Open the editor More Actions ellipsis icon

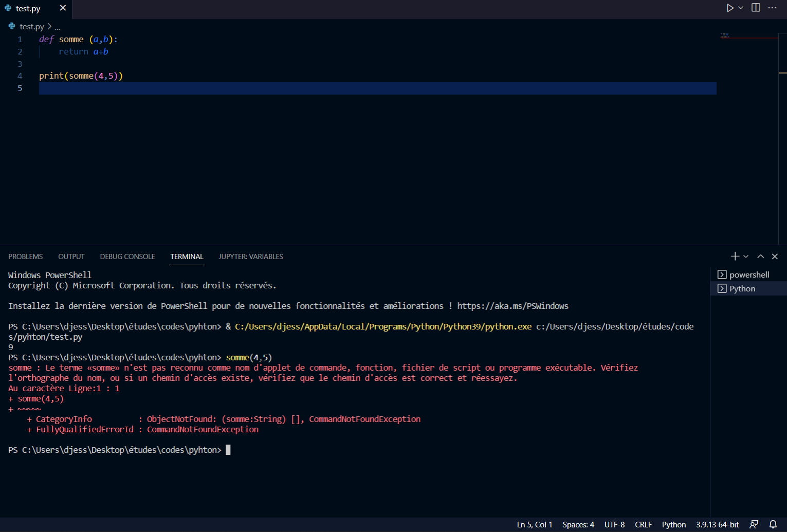[773, 8]
